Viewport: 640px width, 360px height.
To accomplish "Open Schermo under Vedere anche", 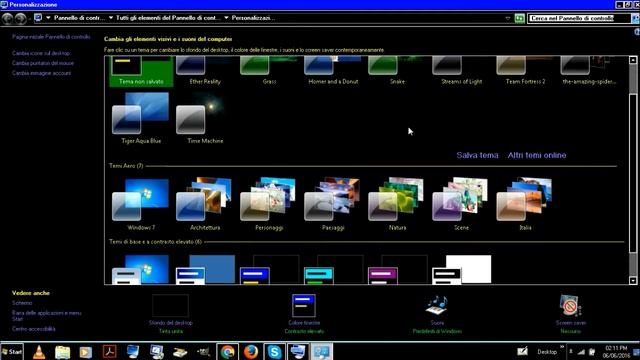I will click(22, 303).
